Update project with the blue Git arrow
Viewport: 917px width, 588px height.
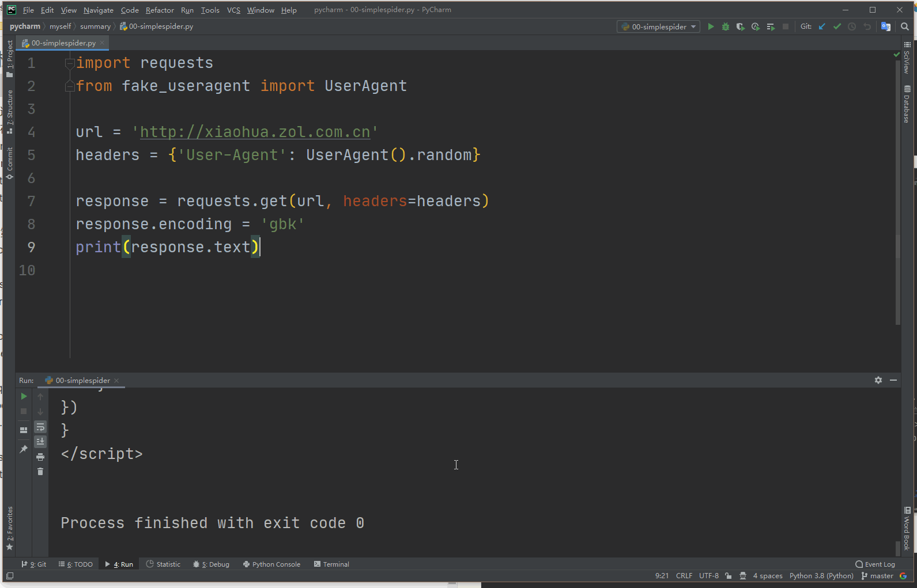pyautogui.click(x=822, y=26)
